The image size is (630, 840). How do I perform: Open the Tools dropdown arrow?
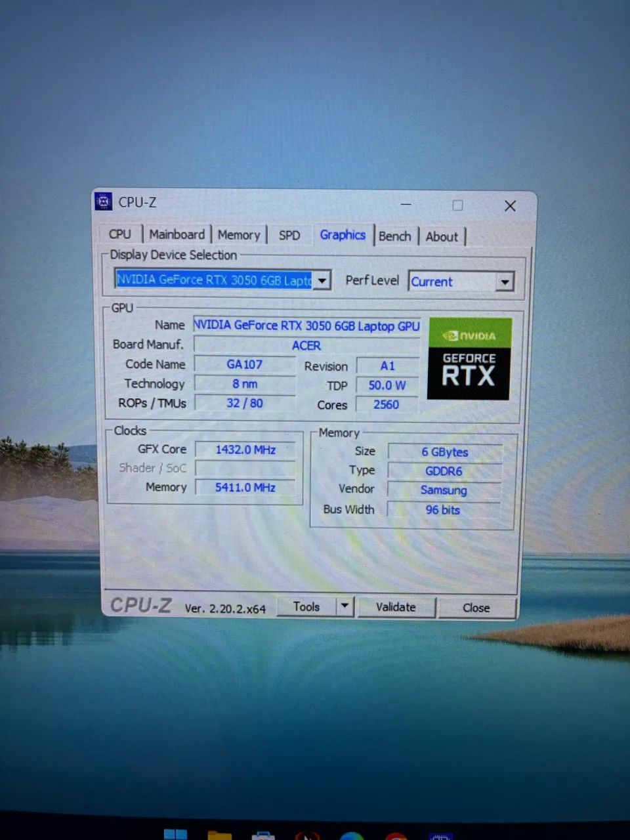pyautogui.click(x=345, y=606)
